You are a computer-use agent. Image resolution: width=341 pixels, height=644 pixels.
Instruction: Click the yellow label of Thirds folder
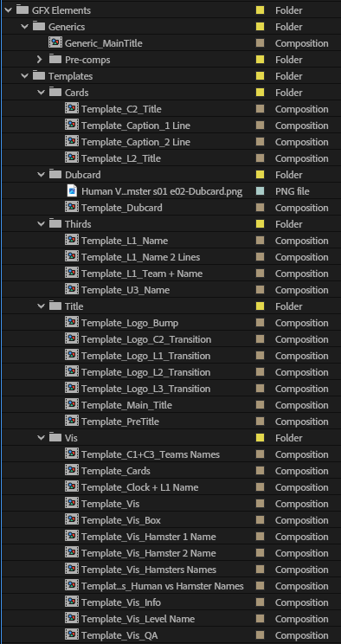click(260, 224)
